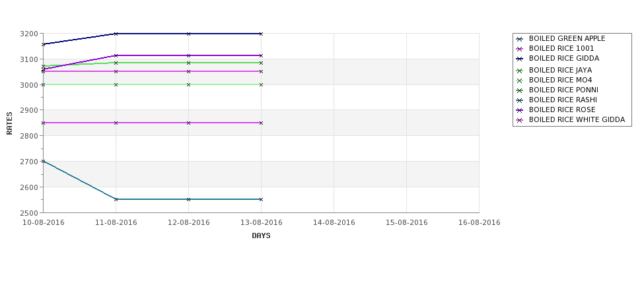This screenshot has width=644, height=283.
Task: Click the BOILED RICE JAYA legend marker
Action: [x=520, y=71]
